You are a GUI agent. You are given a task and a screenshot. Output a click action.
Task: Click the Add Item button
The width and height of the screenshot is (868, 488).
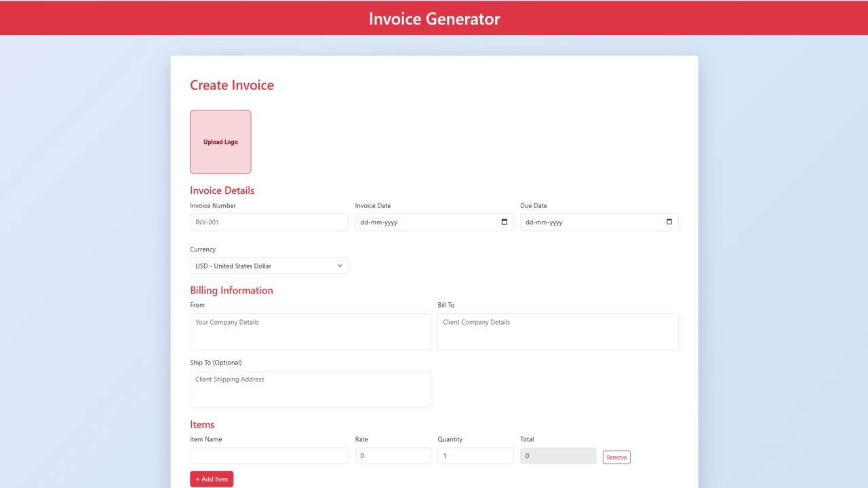coord(212,479)
